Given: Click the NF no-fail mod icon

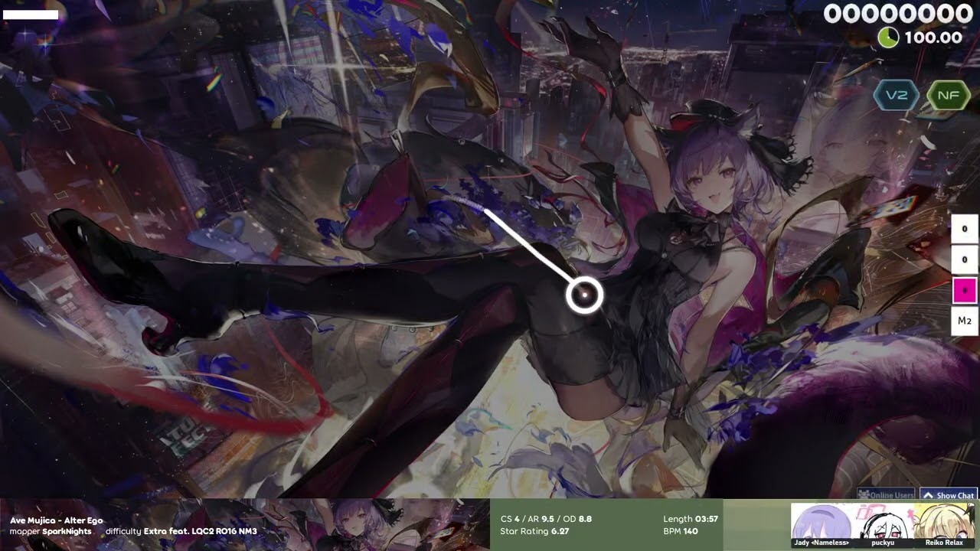Looking at the screenshot, I should click(948, 96).
